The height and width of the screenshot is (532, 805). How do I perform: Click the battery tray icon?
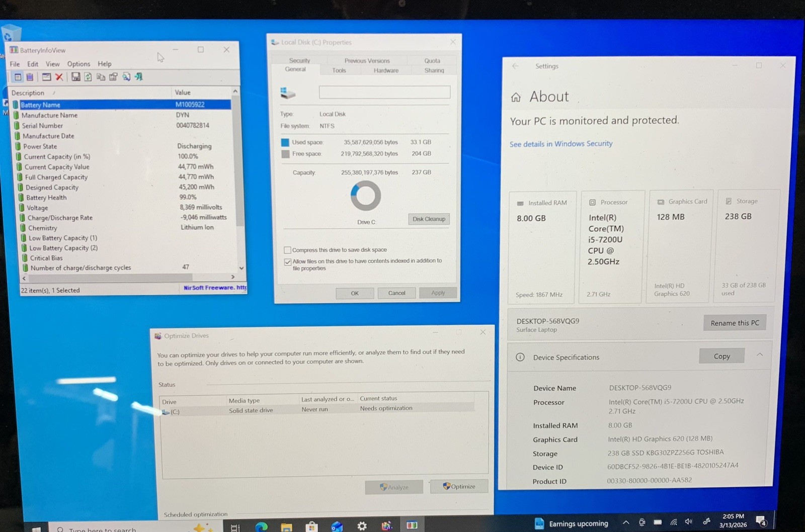(658, 522)
